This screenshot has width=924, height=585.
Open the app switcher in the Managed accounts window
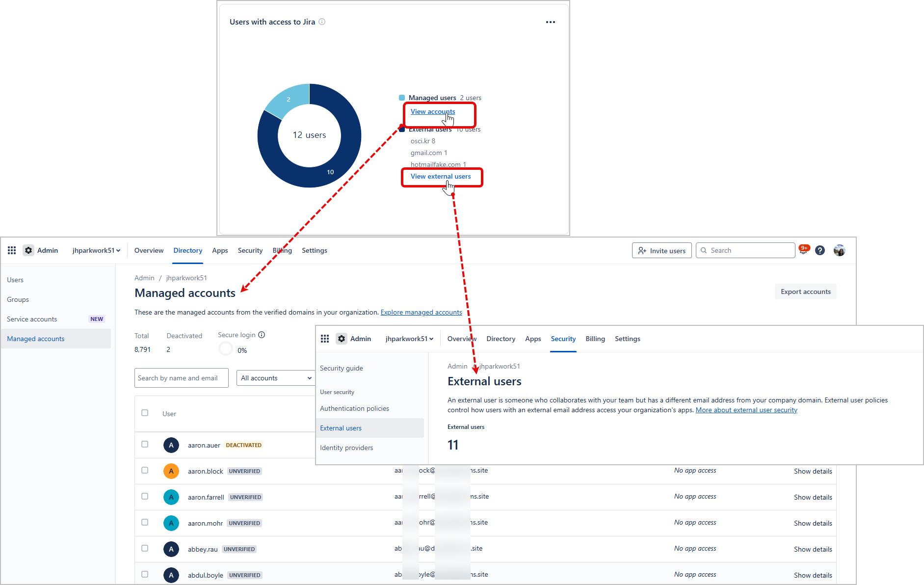[x=12, y=250]
